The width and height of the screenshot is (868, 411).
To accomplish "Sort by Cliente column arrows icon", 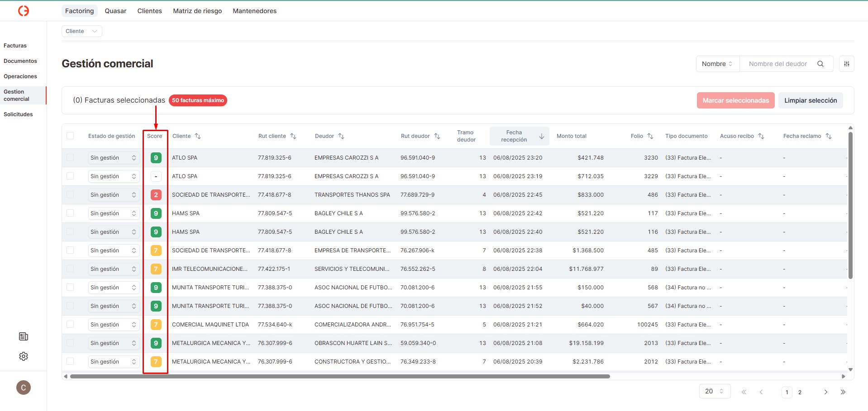I will 198,136.
